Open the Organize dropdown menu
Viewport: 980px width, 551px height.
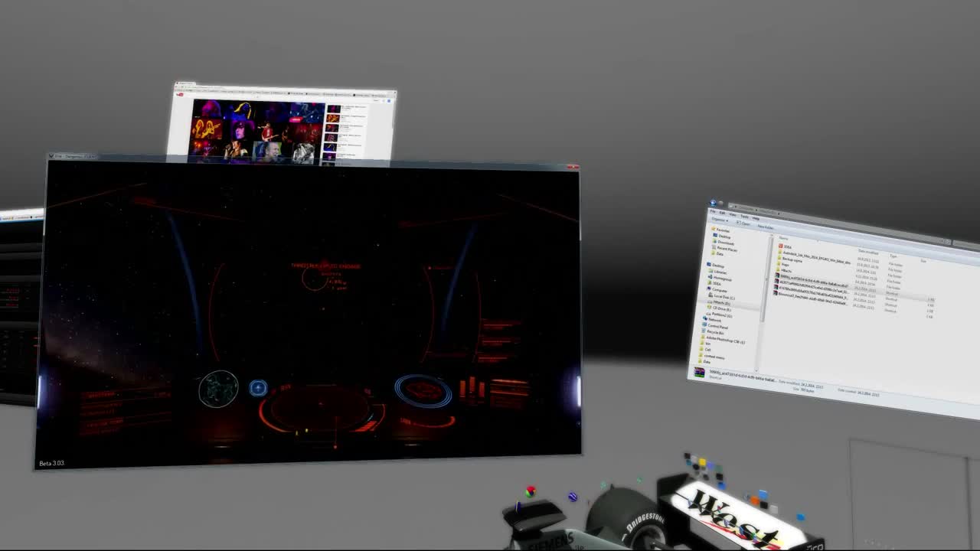click(x=718, y=220)
